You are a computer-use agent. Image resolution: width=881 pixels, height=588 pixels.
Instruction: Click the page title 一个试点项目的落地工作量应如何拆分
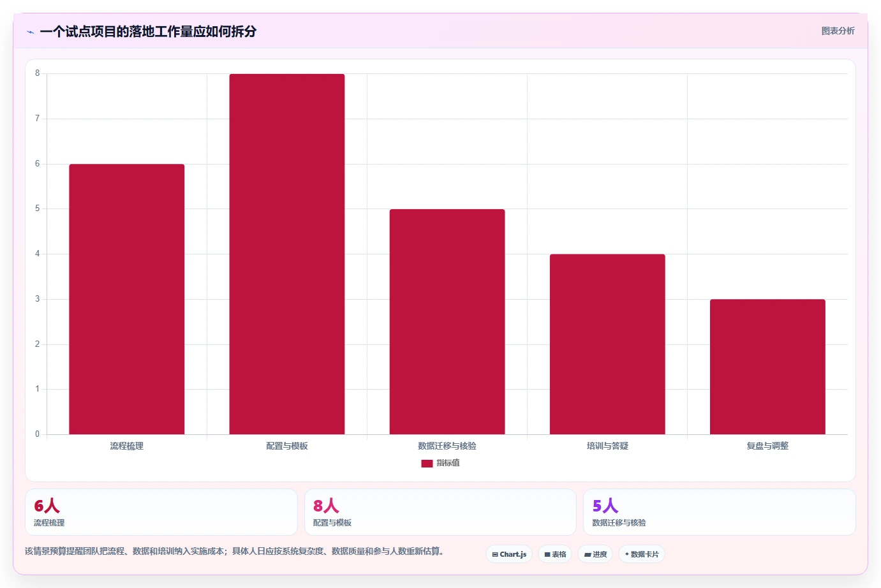(148, 31)
